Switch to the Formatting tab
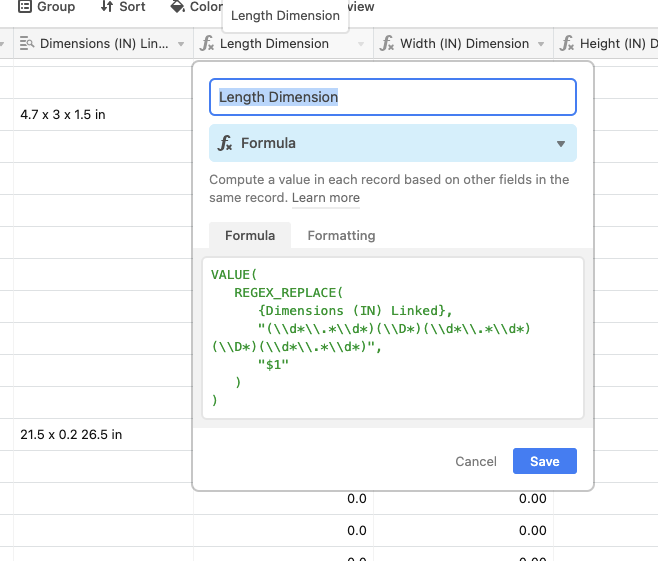Image resolution: width=658 pixels, height=561 pixels. pyautogui.click(x=341, y=235)
